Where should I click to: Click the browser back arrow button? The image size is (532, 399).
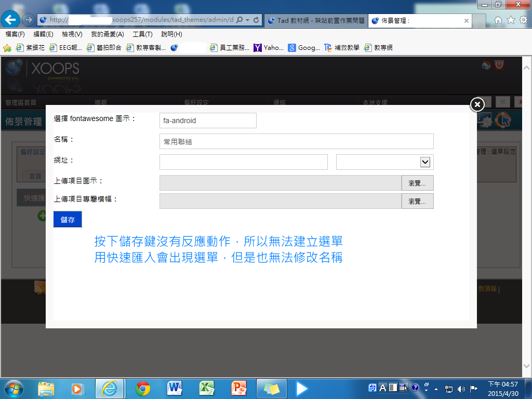[11, 20]
